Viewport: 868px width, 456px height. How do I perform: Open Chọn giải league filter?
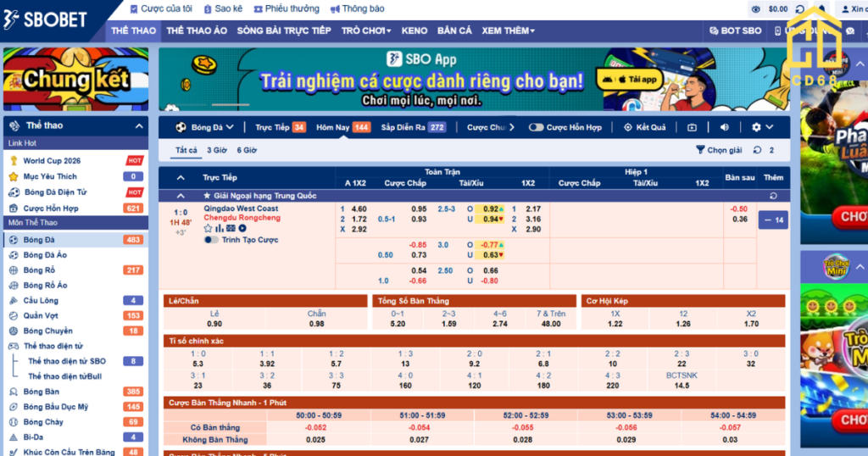pyautogui.click(x=719, y=150)
